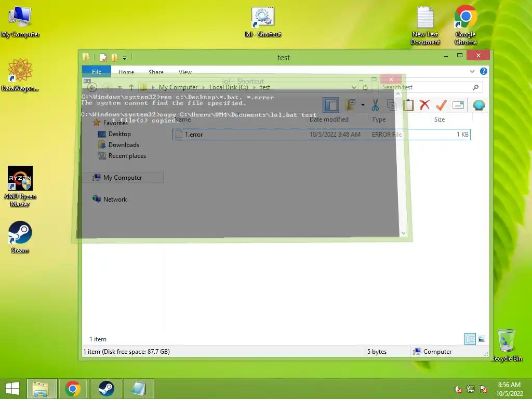Expand chevron after Local Disk (C:) breadcrumb

click(254, 87)
